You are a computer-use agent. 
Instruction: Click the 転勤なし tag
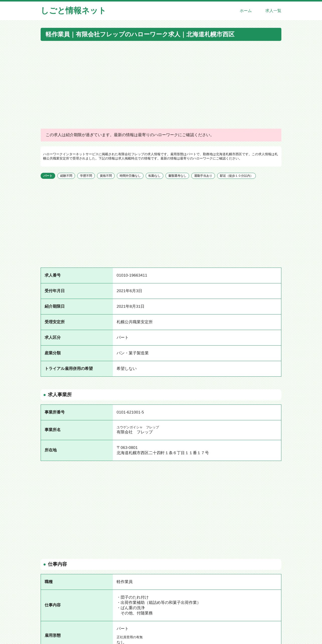(x=154, y=176)
